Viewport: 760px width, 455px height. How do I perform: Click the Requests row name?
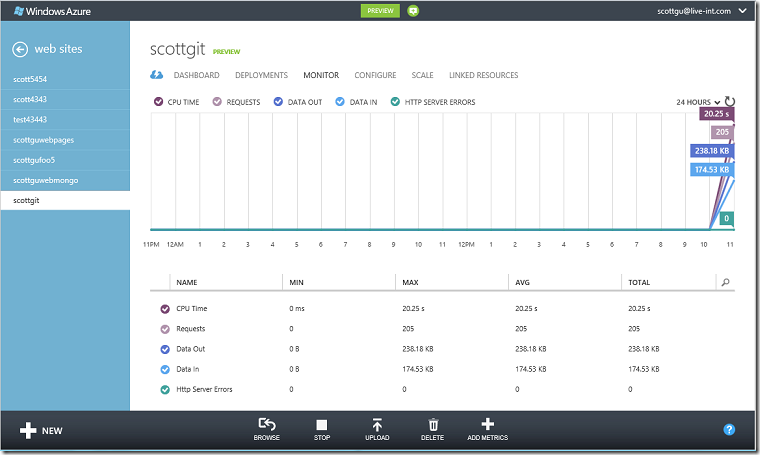(190, 329)
